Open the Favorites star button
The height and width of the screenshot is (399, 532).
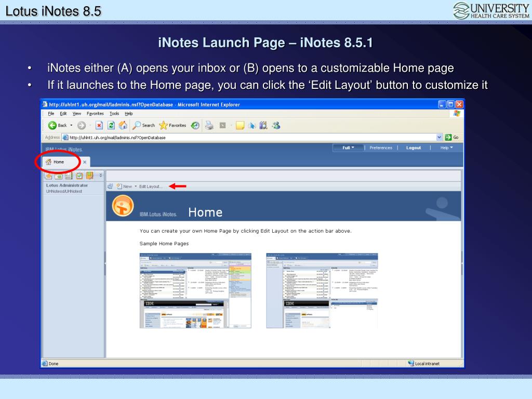(172, 126)
